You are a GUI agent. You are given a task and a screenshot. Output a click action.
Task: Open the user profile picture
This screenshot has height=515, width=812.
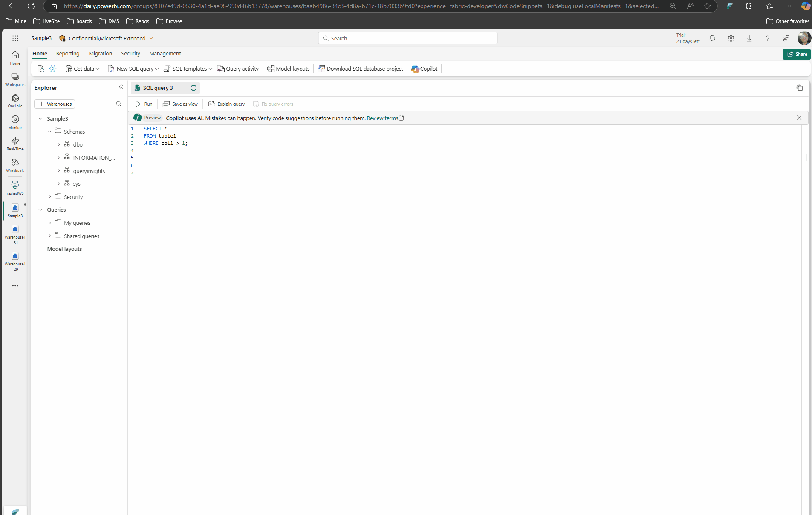pyautogui.click(x=804, y=38)
